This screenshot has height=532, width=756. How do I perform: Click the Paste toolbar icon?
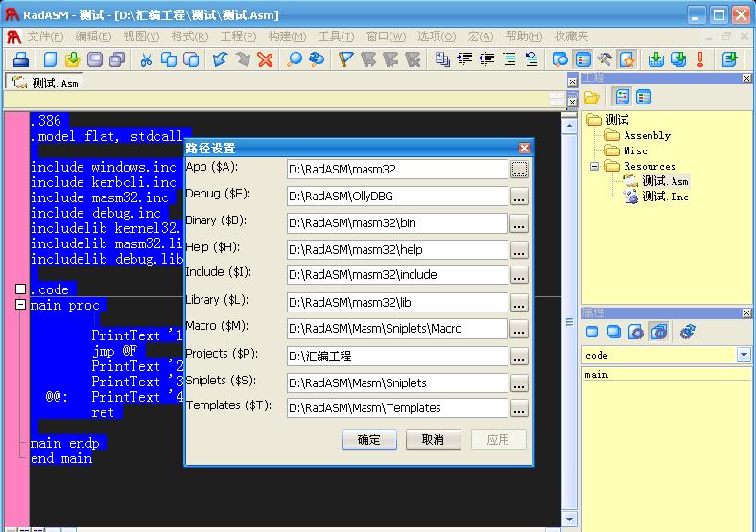(191, 59)
